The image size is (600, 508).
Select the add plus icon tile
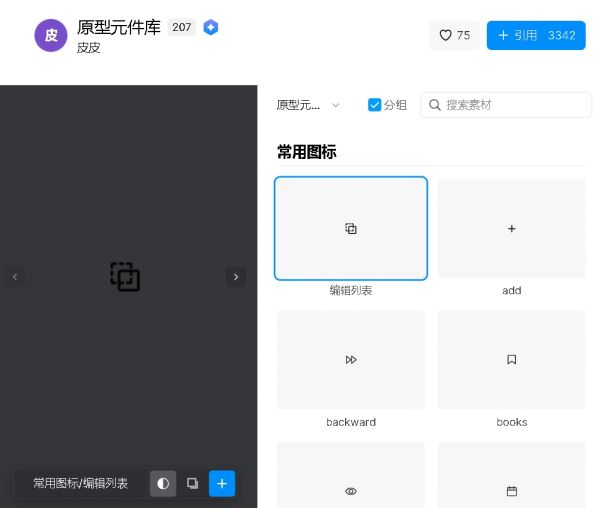pyautogui.click(x=512, y=229)
